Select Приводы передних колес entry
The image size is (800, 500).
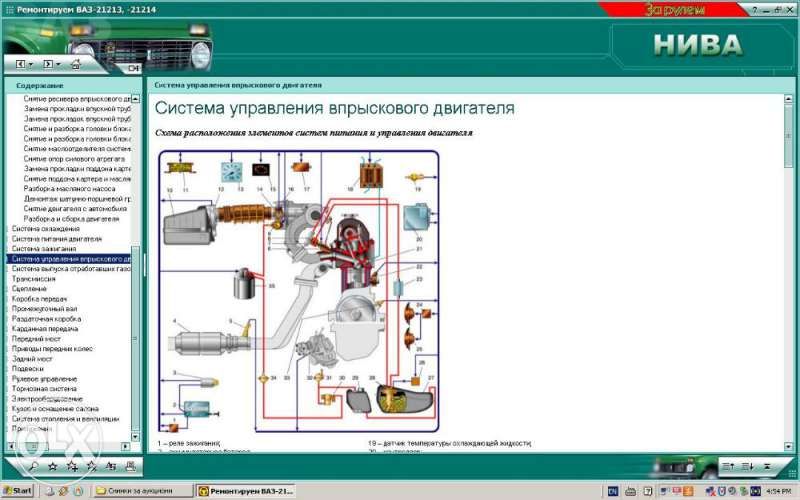[x=52, y=348]
